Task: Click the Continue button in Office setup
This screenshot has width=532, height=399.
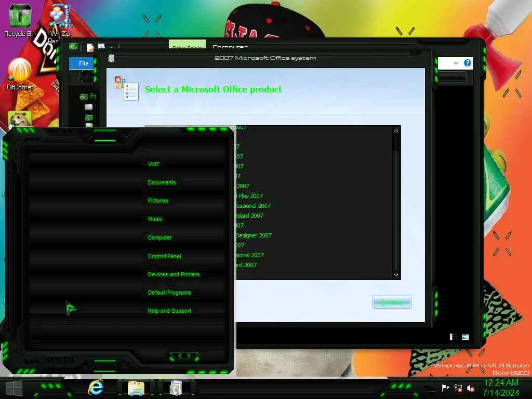Action: [392, 302]
